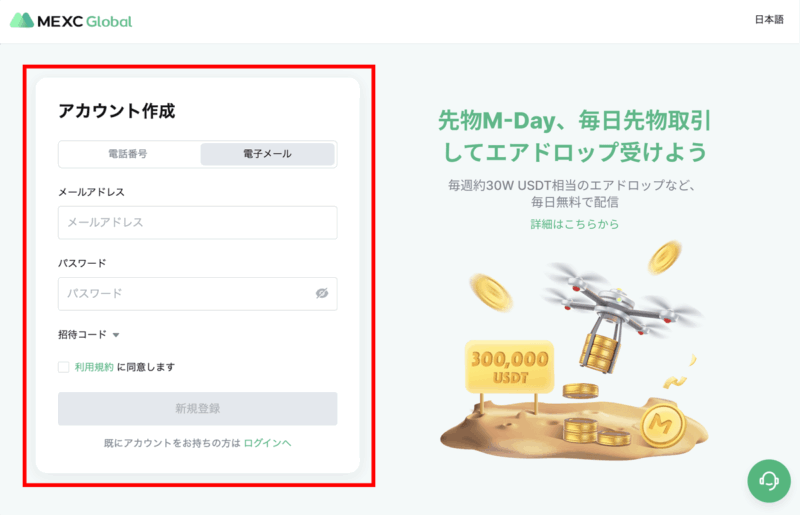Screen dimensions: 800x515
Task: Follow the 詳細はこちらから link
Action: point(574,224)
